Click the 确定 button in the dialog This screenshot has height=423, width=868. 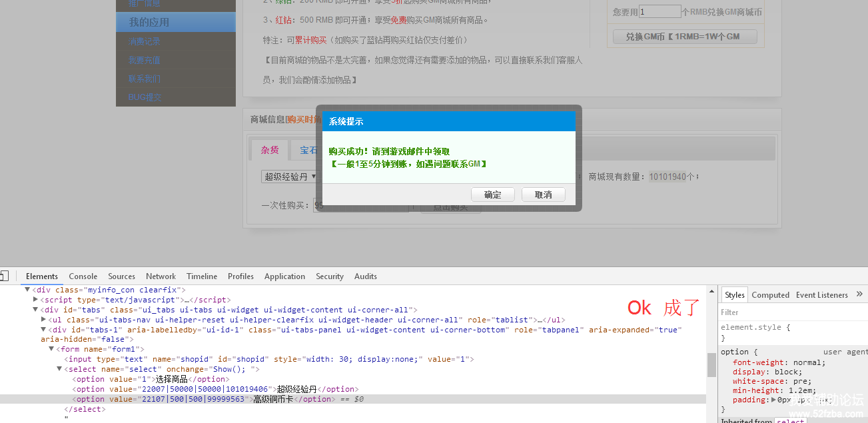[493, 195]
